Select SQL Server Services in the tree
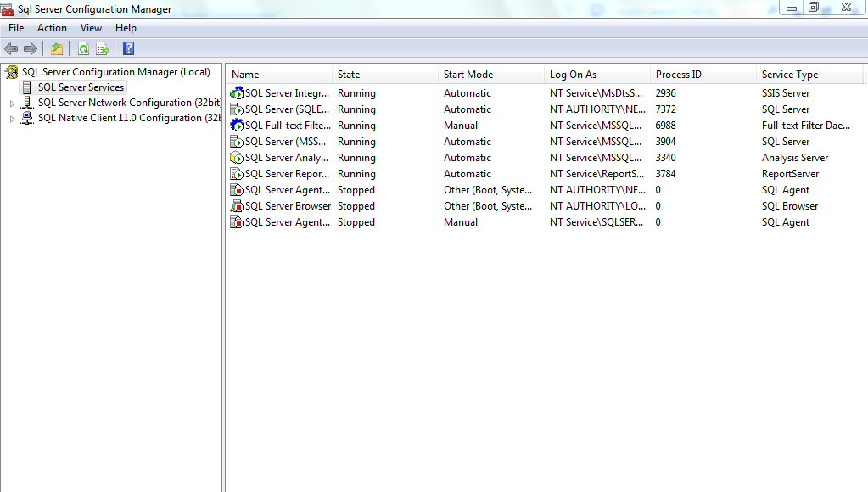Screen dimensions: 868x492 point(81,87)
